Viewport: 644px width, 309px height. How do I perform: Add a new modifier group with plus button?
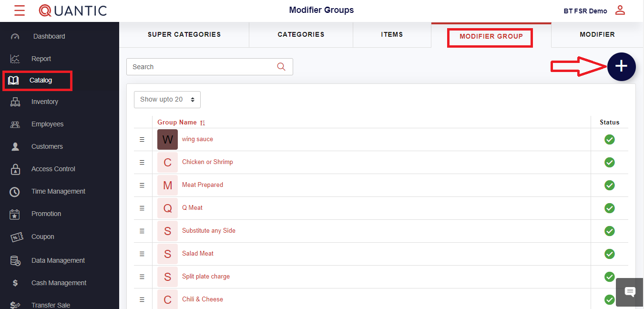[x=621, y=67]
